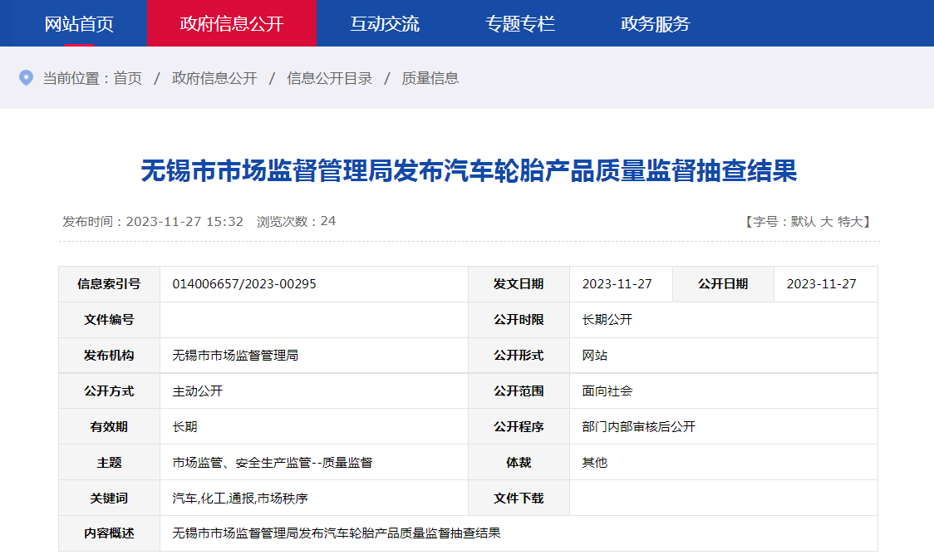Screen dimensions: 934x560
Task: Go to 专题专栏 section
Action: (520, 23)
